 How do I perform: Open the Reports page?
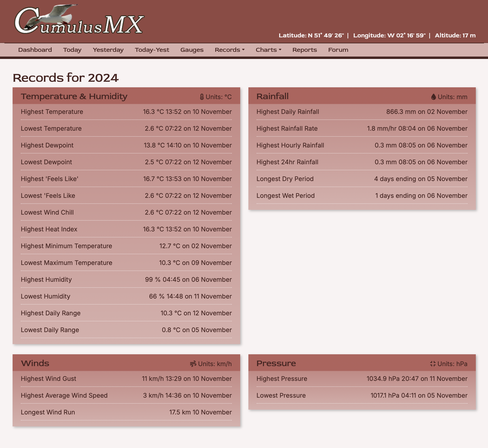coord(304,50)
